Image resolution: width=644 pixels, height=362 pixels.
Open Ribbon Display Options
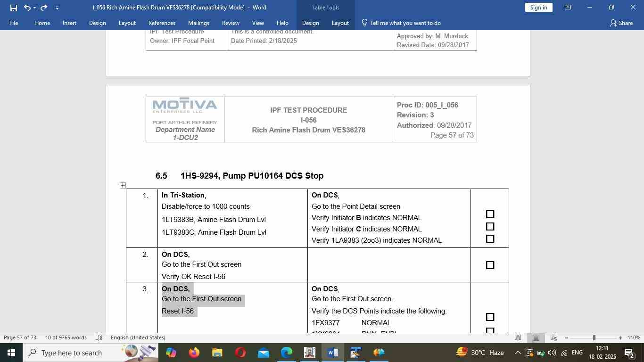568,8
